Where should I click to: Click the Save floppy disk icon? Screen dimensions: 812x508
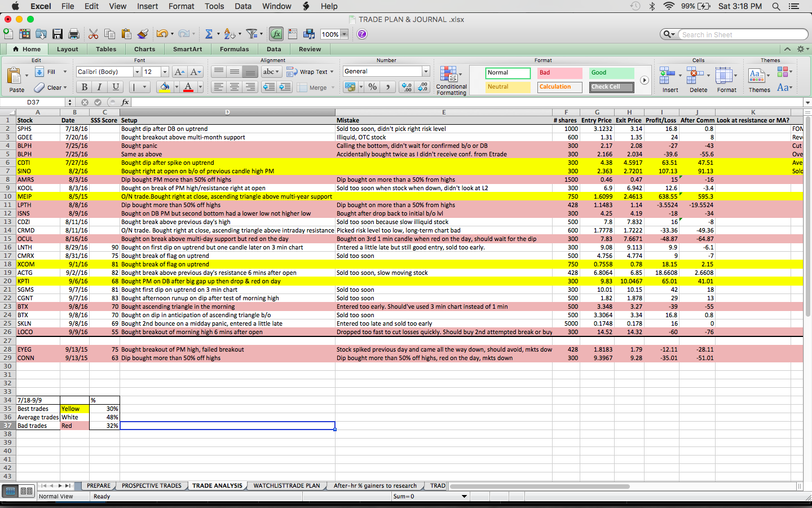pos(58,34)
